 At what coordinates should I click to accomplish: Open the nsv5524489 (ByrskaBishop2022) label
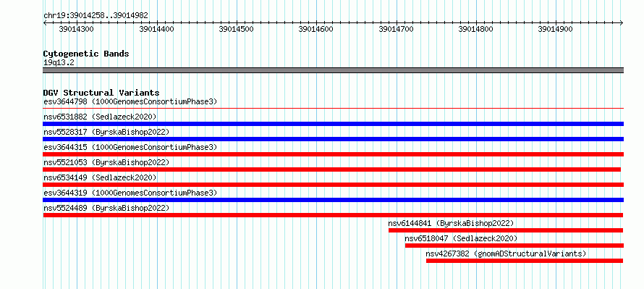click(x=106, y=208)
